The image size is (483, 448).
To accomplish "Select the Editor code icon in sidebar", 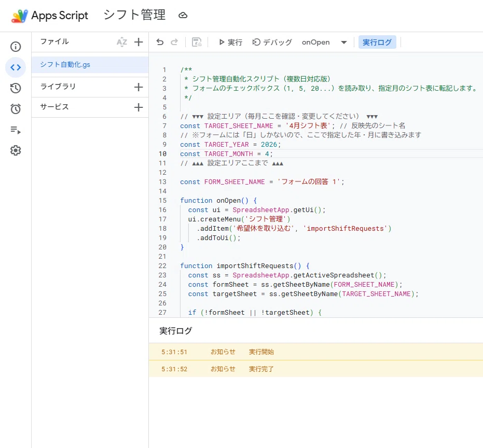I will 16,67.
